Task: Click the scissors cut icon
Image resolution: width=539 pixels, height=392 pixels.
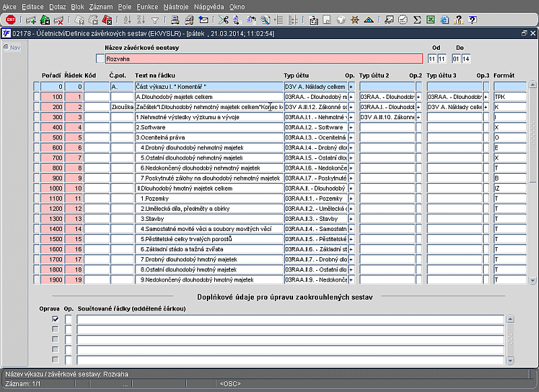Action: click(x=224, y=20)
